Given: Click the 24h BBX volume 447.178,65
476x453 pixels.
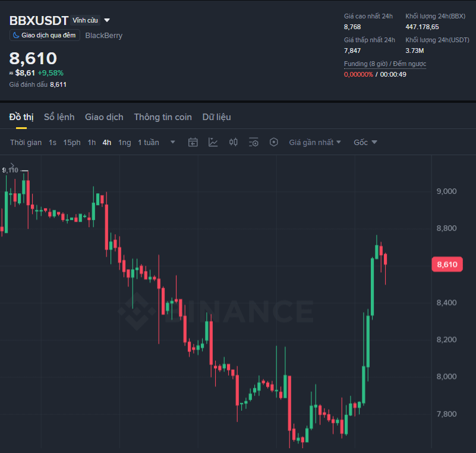Looking at the screenshot, I should coord(423,27).
